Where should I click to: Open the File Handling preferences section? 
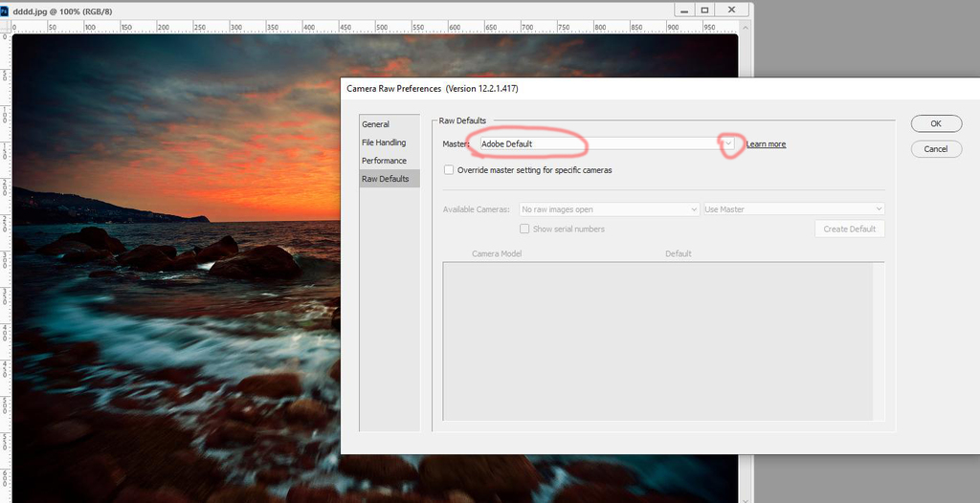click(x=384, y=142)
